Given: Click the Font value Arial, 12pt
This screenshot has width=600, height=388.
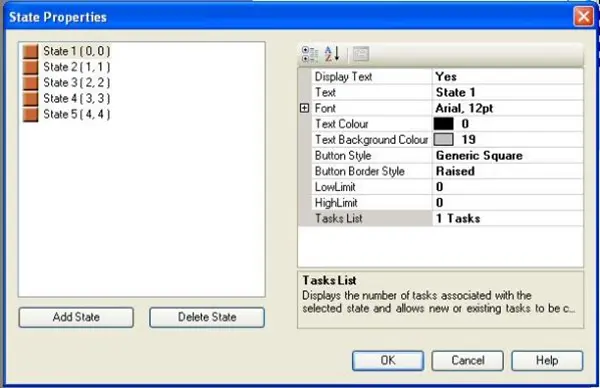Looking at the screenshot, I should (508, 108).
